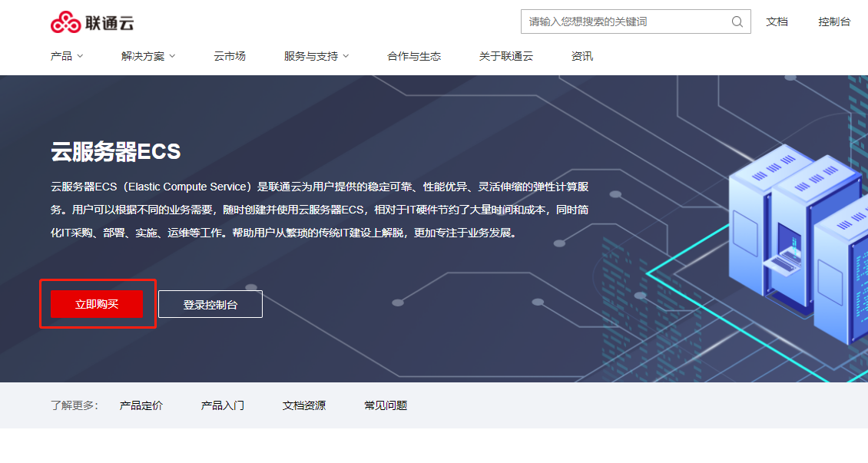Open the 文档资源 link

coord(304,405)
